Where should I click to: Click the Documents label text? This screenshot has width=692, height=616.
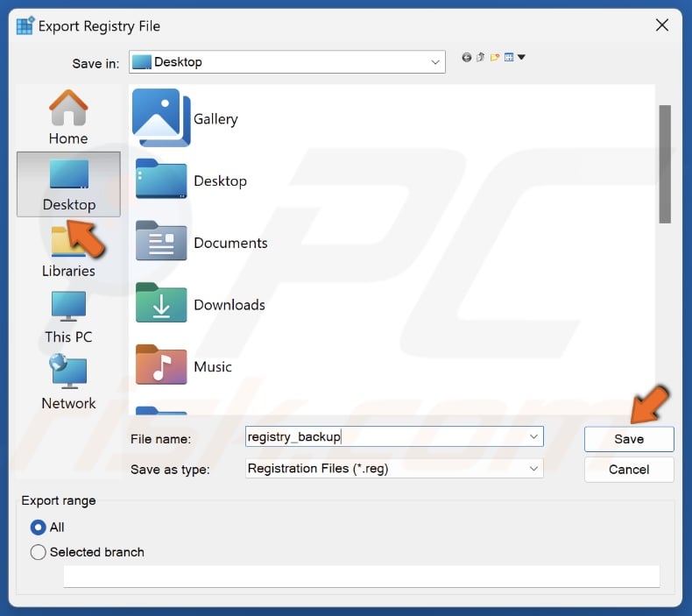[230, 243]
